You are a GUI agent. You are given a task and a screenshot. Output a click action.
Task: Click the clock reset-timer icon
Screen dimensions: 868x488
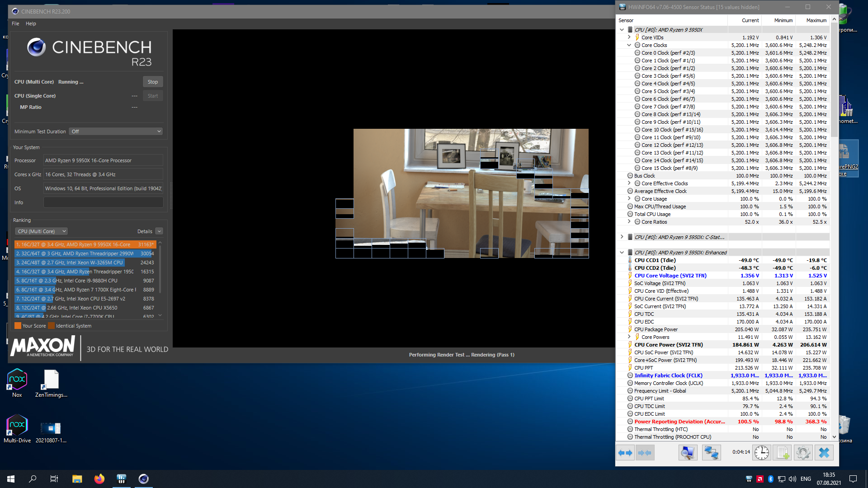coord(762,453)
